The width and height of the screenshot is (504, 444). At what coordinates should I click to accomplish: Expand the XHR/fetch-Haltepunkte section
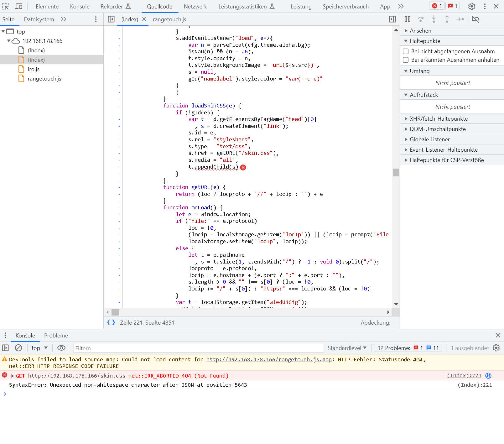[x=406, y=118]
